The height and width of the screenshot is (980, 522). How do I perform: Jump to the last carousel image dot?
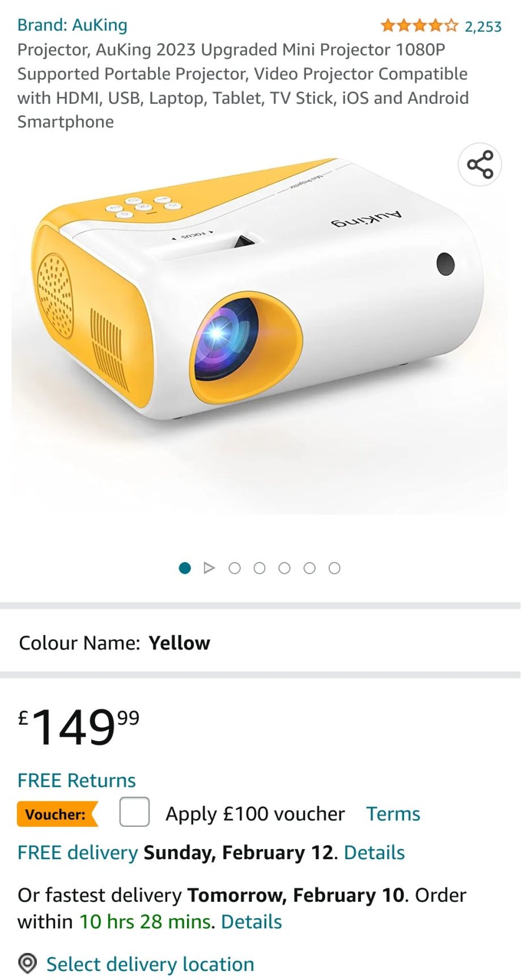pos(334,568)
